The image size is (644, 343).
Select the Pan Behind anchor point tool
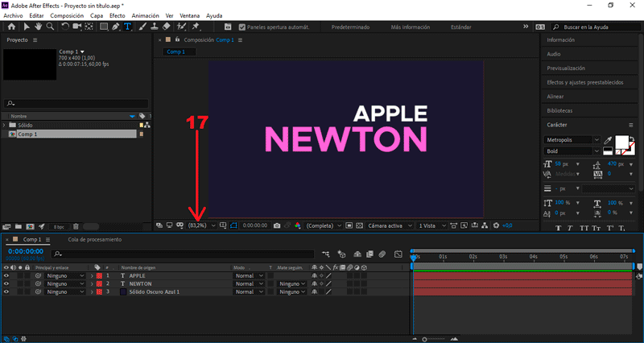tap(89, 27)
